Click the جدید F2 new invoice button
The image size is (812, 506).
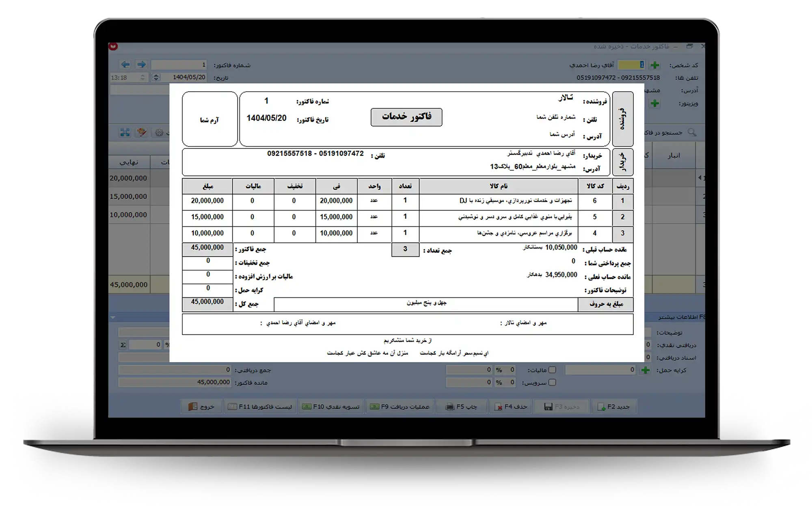(614, 407)
